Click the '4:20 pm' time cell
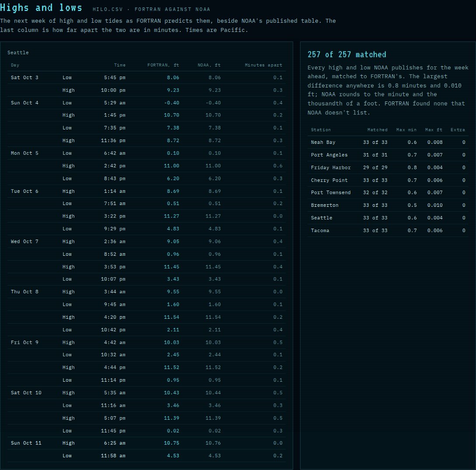 tap(115, 317)
